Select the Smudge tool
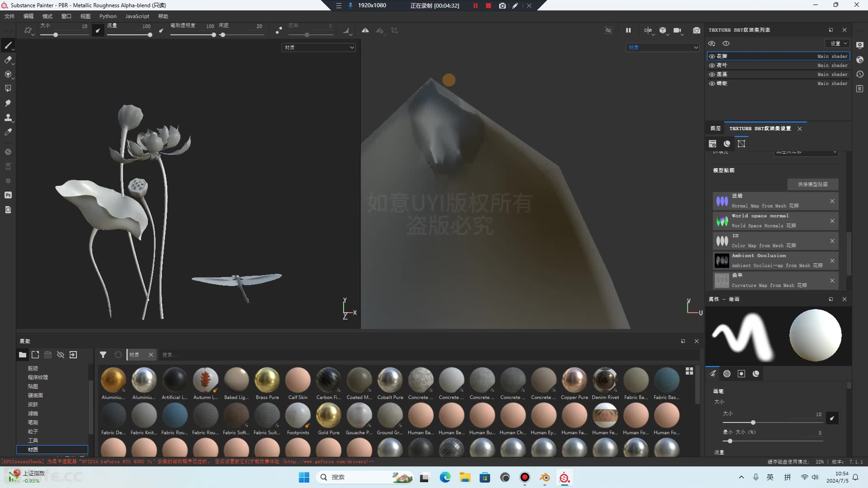The width and height of the screenshot is (868, 488). click(x=8, y=103)
